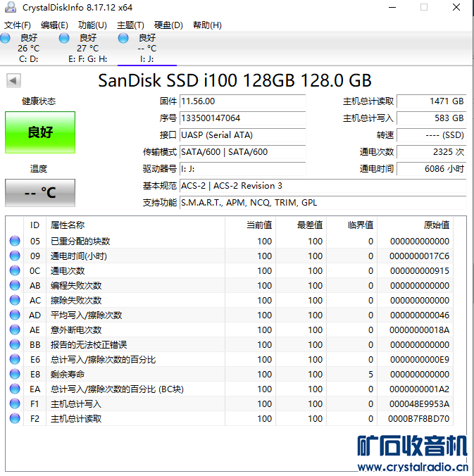Image resolution: width=474 pixels, height=476 pixels.
Task: Click the green 良好 health status button
Action: coord(40,132)
